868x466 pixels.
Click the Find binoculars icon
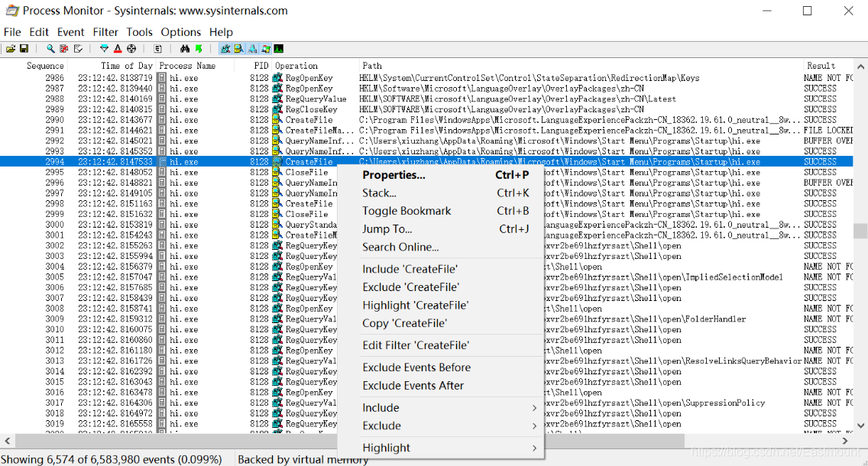coord(185,49)
